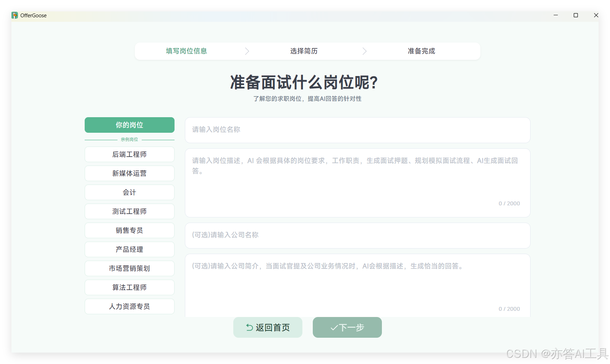Select the 测试工程师 example position
The image size is (610, 364).
click(129, 211)
